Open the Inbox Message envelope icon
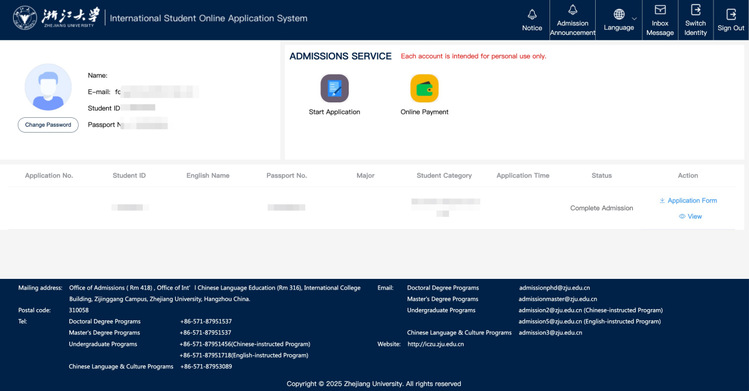The width and height of the screenshot is (749, 391). pos(660,10)
